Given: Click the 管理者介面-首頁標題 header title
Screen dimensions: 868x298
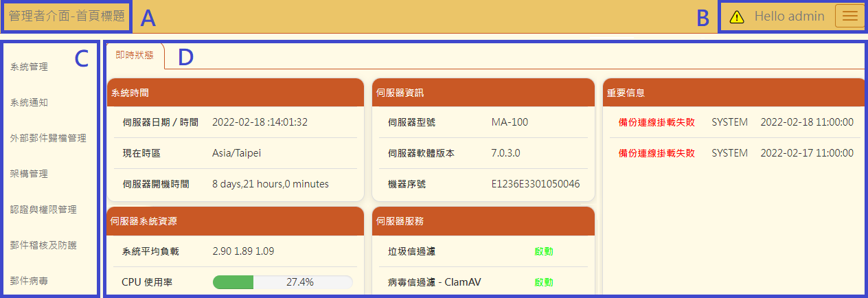Looking at the screenshot, I should tap(67, 16).
